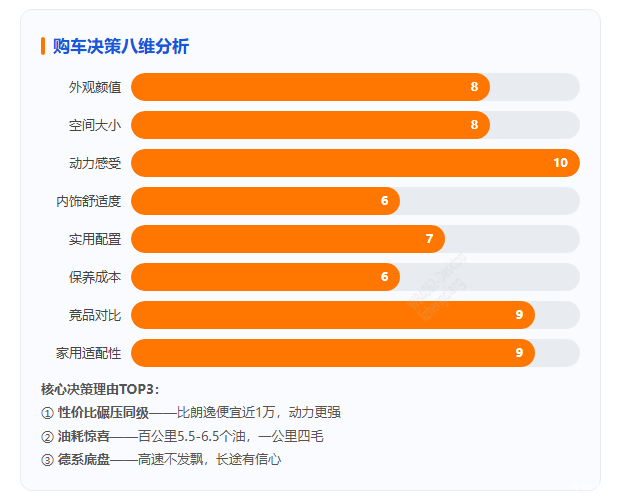The image size is (621, 500).
Task: Click the 空间大小 orange progress bar
Action: 310,125
